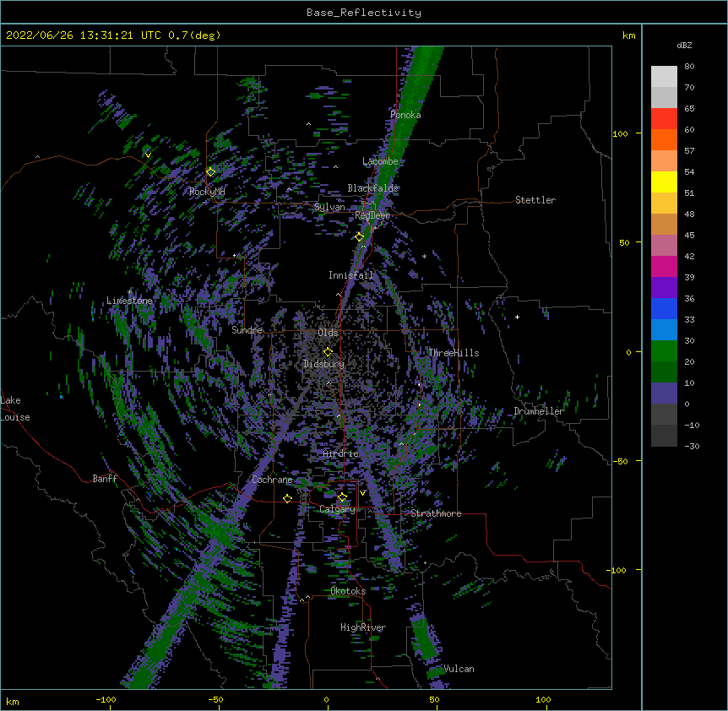Click the yellow diamond marker near RockyMH
This screenshot has height=711, width=728.
pos(211,171)
